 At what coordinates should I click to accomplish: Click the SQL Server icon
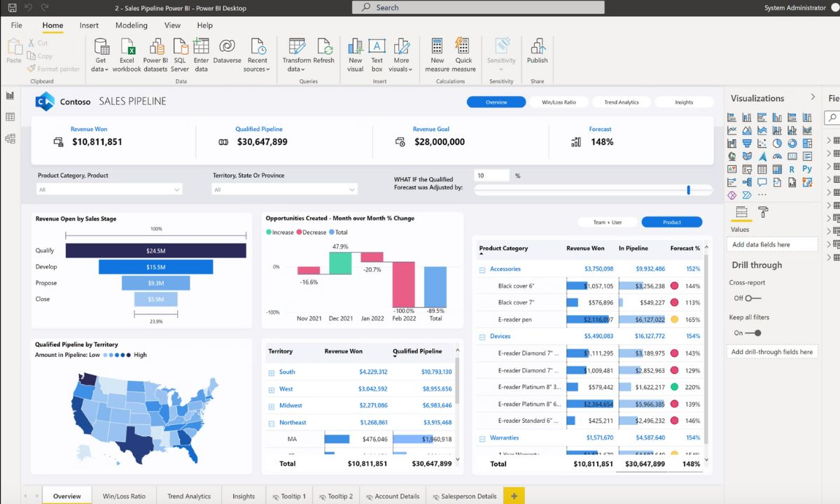[180, 47]
